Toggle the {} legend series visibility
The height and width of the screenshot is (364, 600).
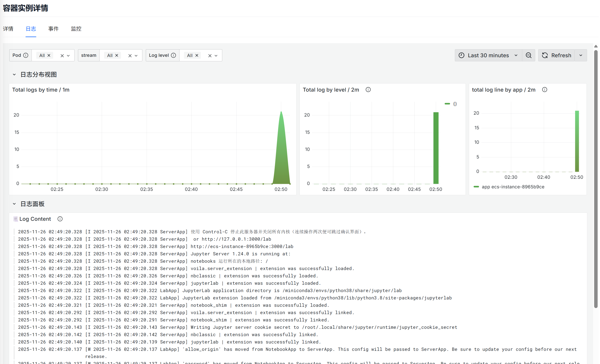(x=455, y=104)
